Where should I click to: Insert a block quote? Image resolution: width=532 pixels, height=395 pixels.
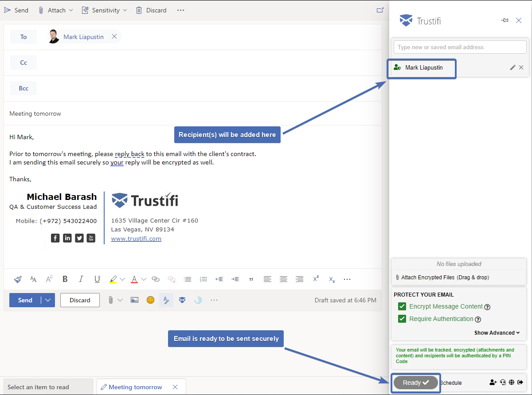(251, 279)
